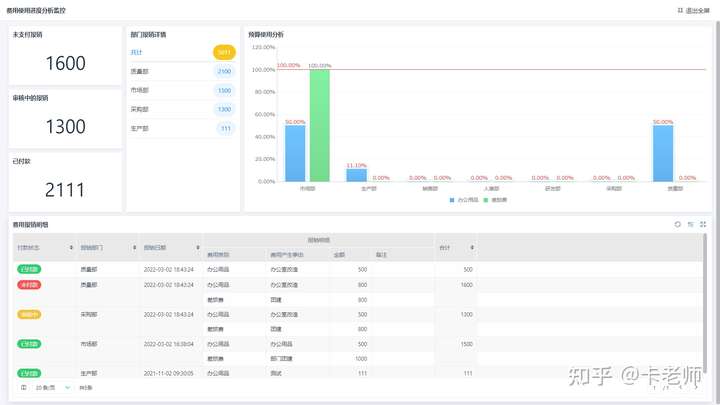This screenshot has height=405, width=720.
Task: Sort by the total column header arrows
Action: (472, 248)
